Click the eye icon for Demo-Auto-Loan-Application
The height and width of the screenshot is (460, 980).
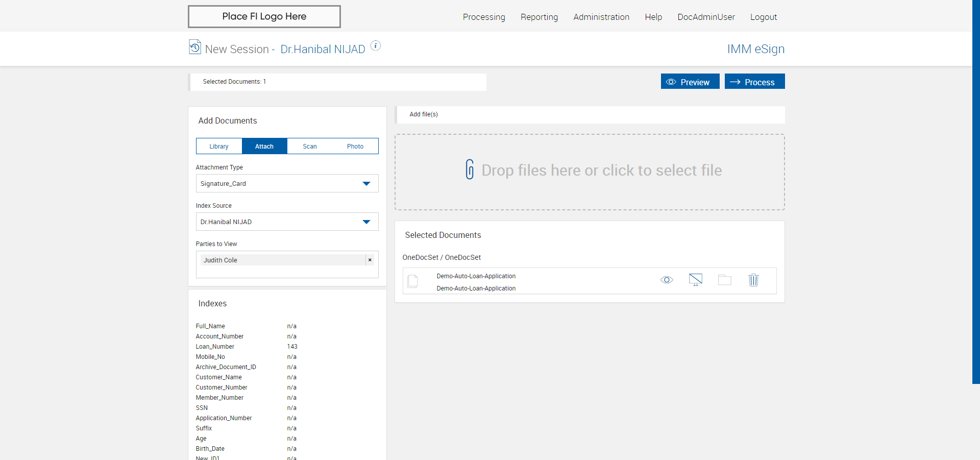pyautogui.click(x=667, y=280)
